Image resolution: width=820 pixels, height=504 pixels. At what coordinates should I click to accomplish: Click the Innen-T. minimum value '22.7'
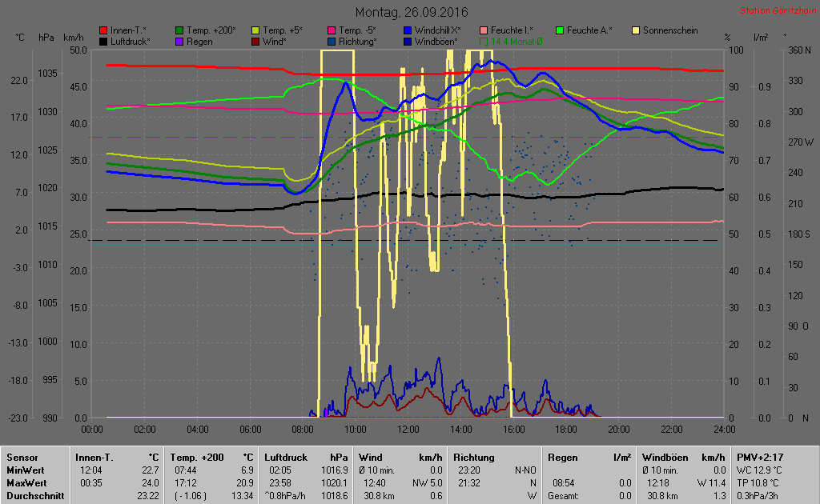[x=151, y=470]
